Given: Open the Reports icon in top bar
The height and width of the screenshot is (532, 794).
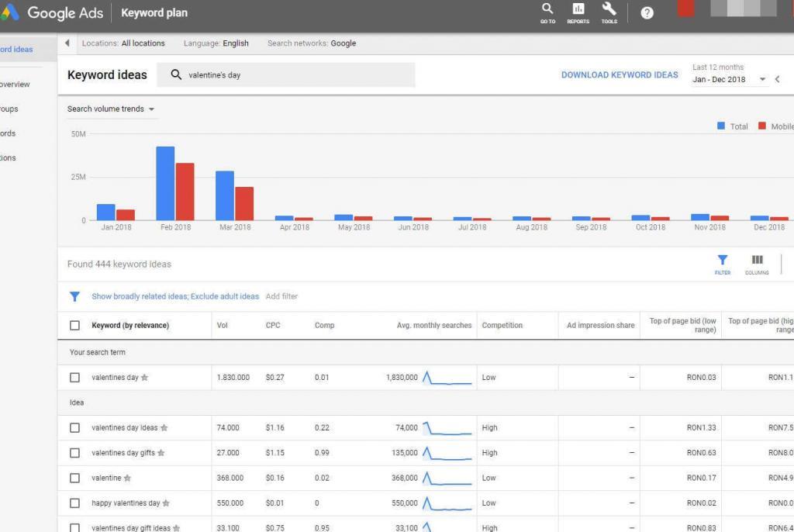Looking at the screenshot, I should [x=578, y=12].
